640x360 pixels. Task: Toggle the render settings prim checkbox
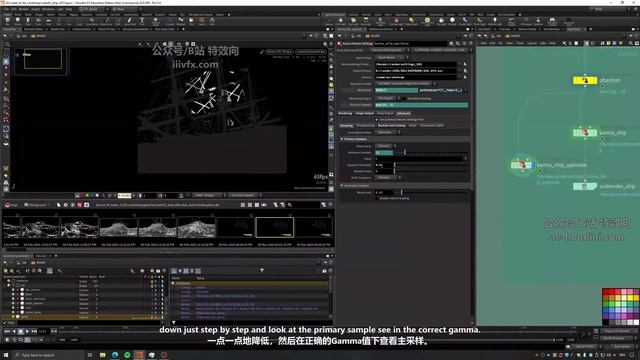coord(377,120)
